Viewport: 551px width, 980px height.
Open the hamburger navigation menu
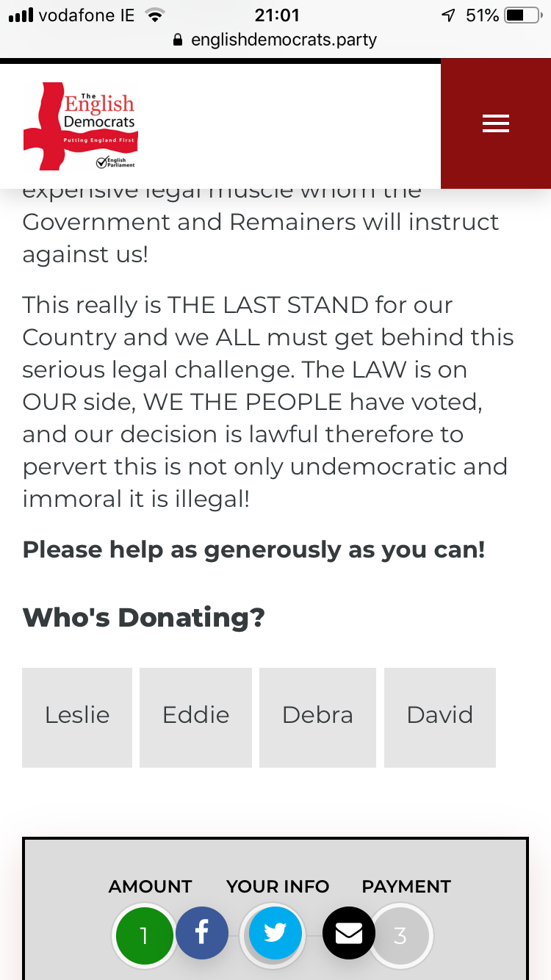click(495, 124)
